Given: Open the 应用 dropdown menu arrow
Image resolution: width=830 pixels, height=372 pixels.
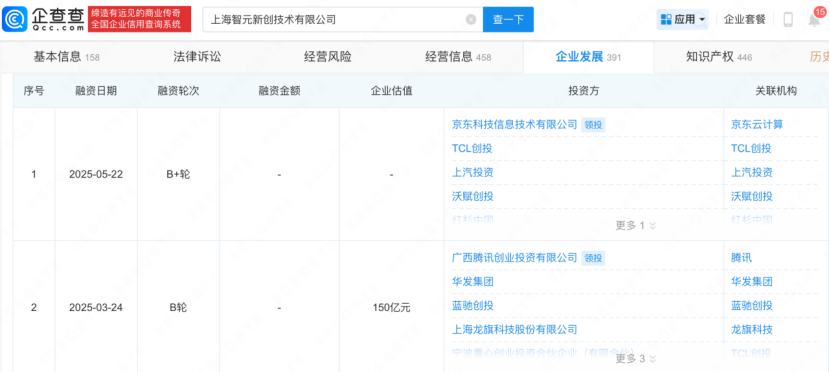Looking at the screenshot, I should coord(702,20).
